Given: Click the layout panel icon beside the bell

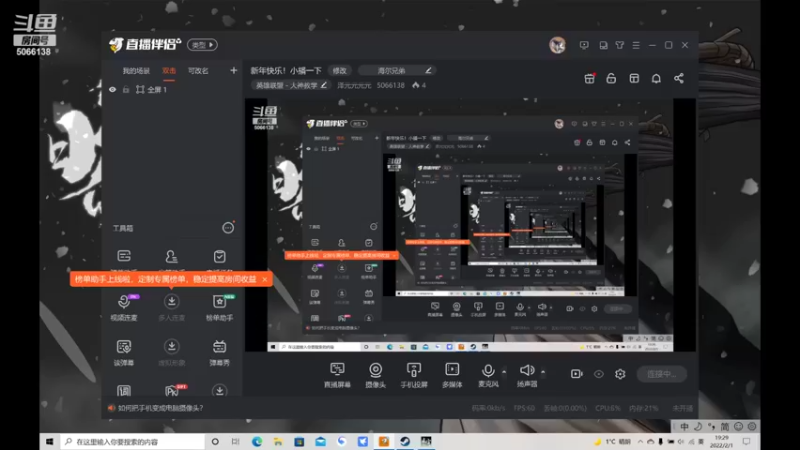Looking at the screenshot, I should 634,79.
